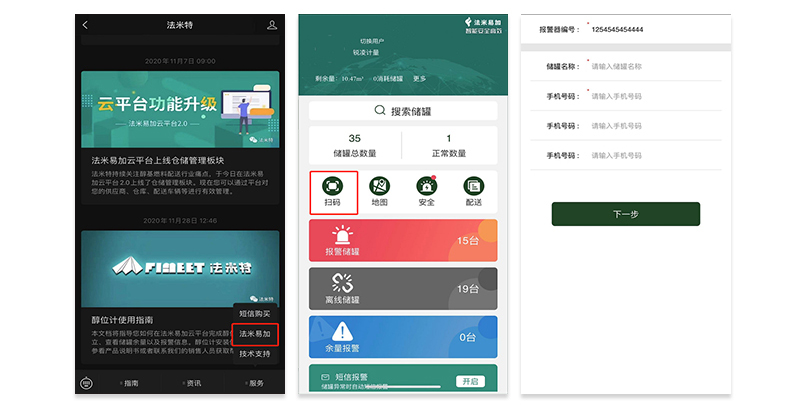Switch to keyboard input icon in bottom bar

point(87,384)
